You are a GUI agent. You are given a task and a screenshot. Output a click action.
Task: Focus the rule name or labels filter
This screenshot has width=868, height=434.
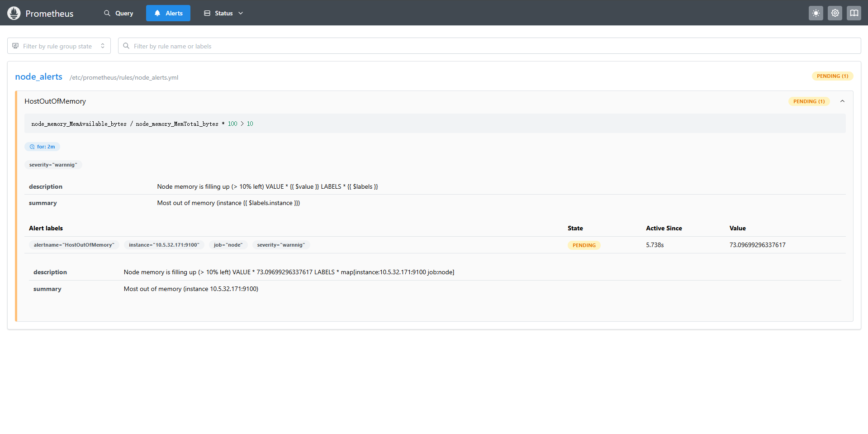point(489,46)
